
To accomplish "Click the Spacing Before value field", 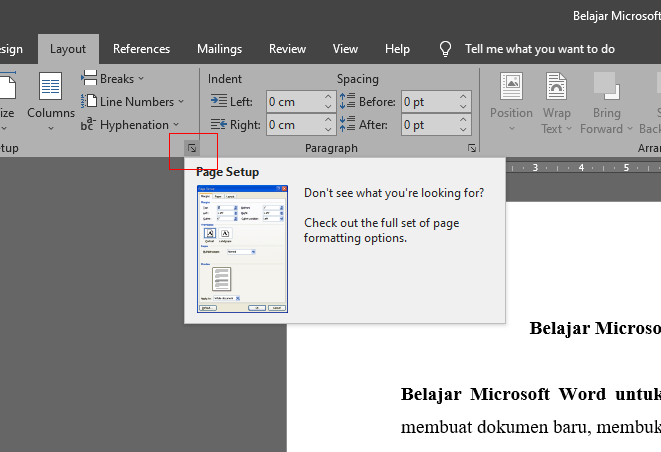I will [x=429, y=102].
